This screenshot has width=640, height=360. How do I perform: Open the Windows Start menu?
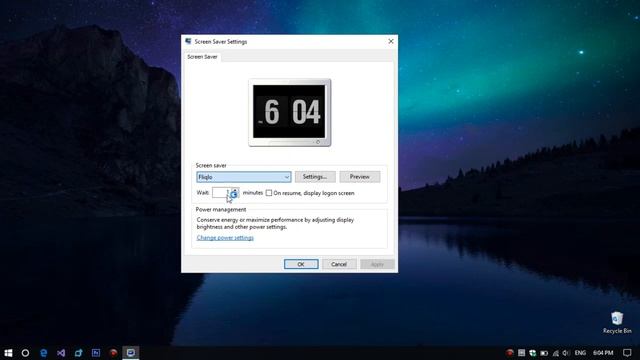(8, 353)
